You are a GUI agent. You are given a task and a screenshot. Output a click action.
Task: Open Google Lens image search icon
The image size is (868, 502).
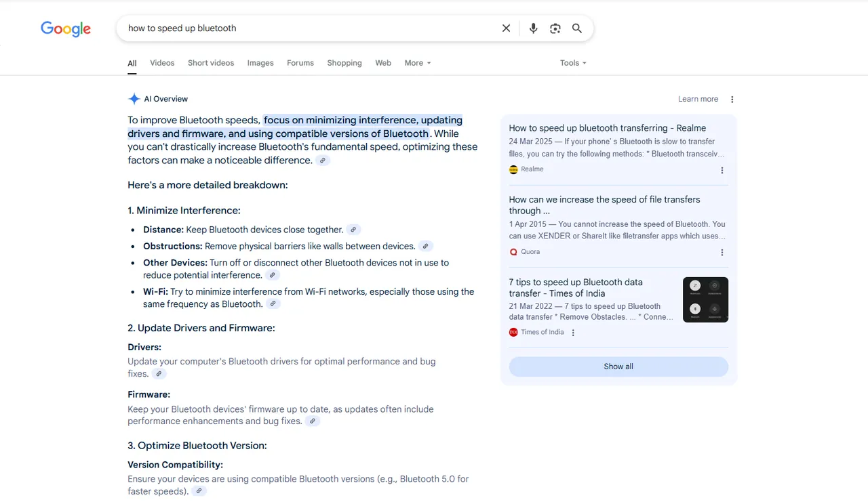pos(555,28)
